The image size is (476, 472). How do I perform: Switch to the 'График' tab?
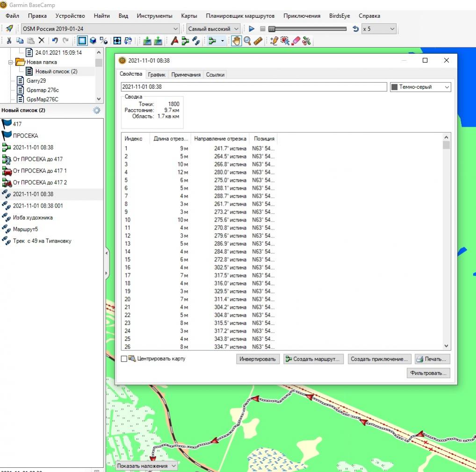point(157,75)
